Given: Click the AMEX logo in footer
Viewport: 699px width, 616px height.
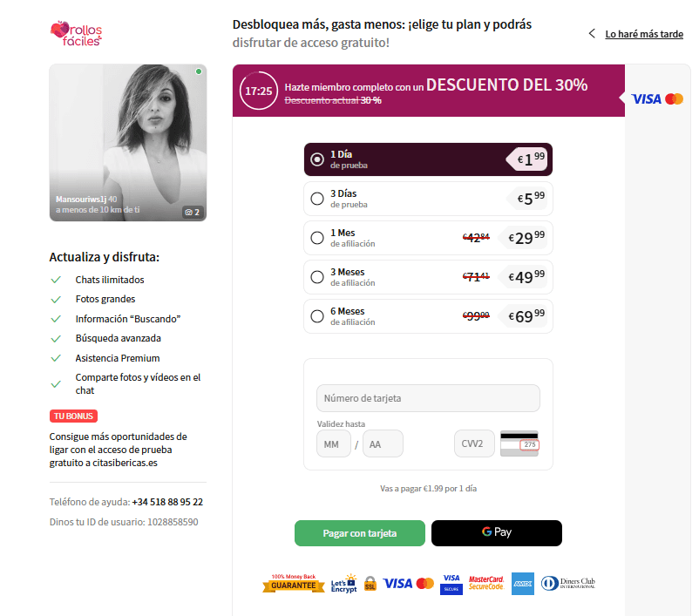Looking at the screenshot, I should tap(522, 583).
